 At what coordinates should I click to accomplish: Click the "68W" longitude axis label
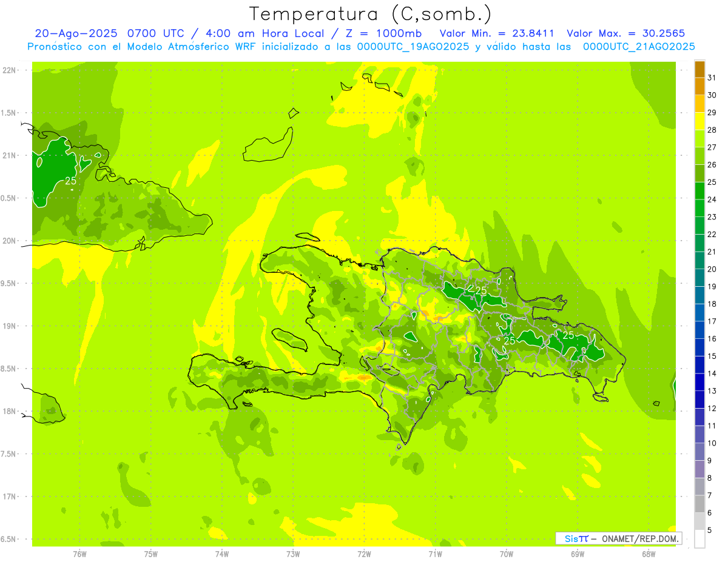(x=649, y=554)
